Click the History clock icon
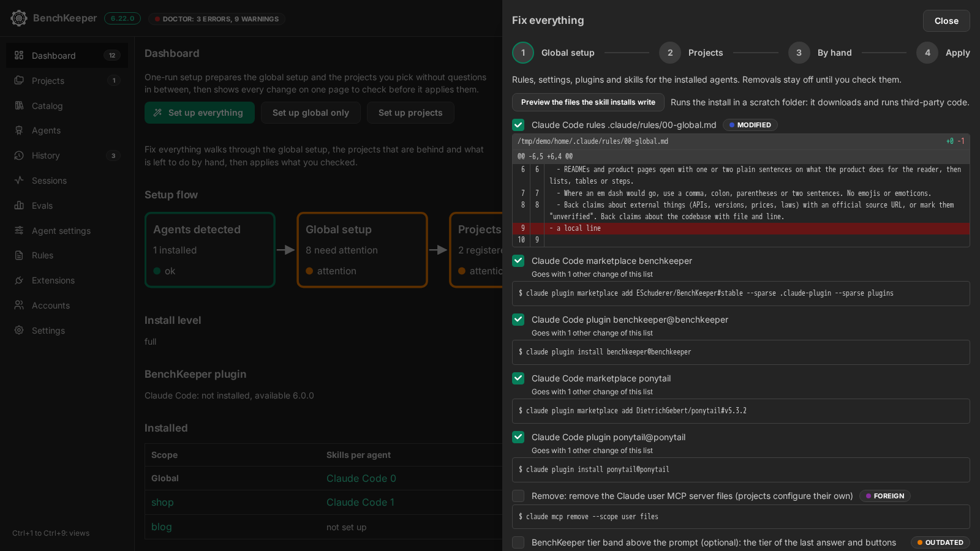This screenshot has width=980, height=551. click(19, 156)
